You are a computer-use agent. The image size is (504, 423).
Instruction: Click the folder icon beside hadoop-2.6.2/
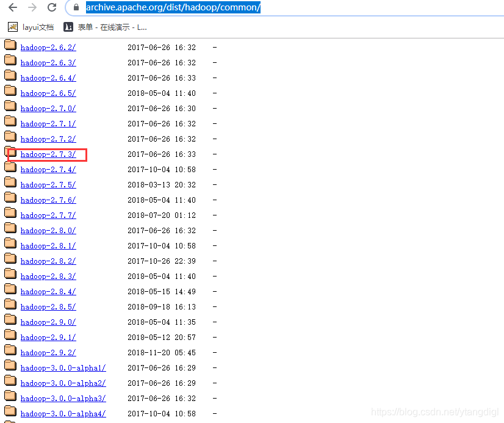(x=10, y=45)
